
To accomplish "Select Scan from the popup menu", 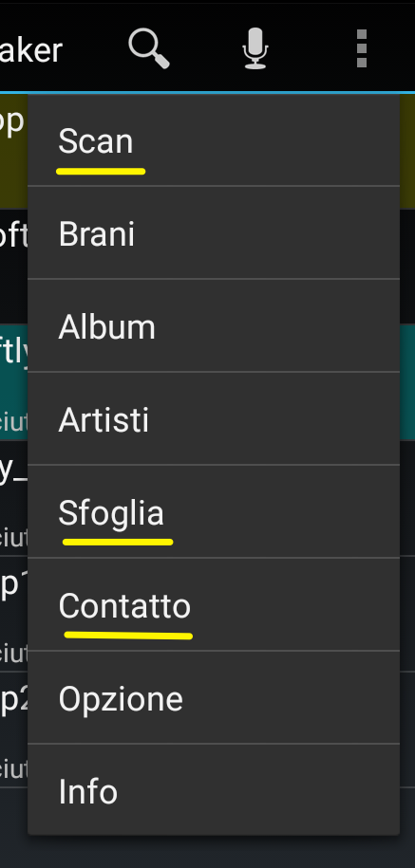I will [214, 140].
